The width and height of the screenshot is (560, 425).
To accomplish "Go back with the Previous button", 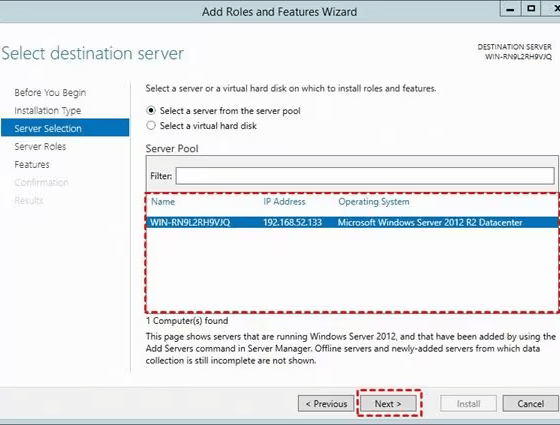I will click(x=326, y=404).
